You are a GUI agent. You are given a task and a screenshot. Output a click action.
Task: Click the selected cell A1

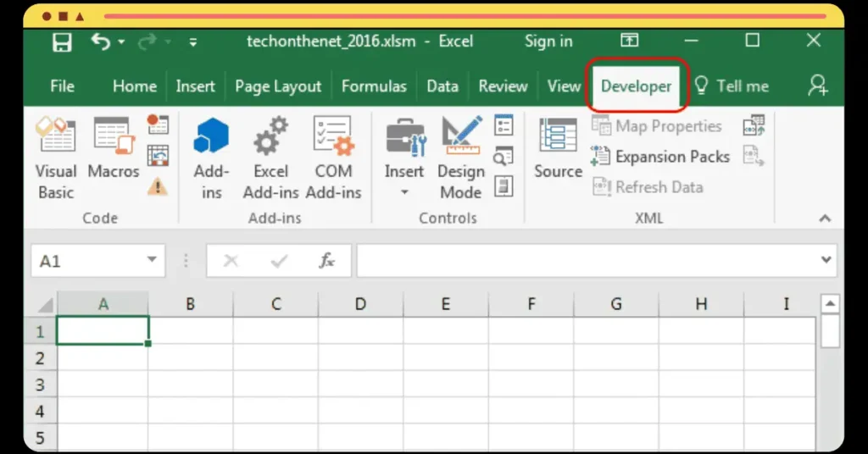[103, 330]
